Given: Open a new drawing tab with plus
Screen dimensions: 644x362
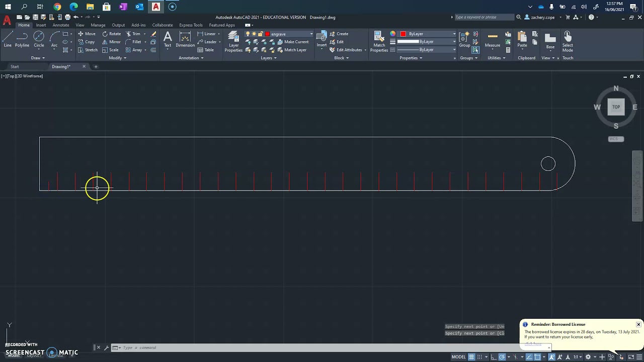Looking at the screenshot, I should tap(96, 66).
